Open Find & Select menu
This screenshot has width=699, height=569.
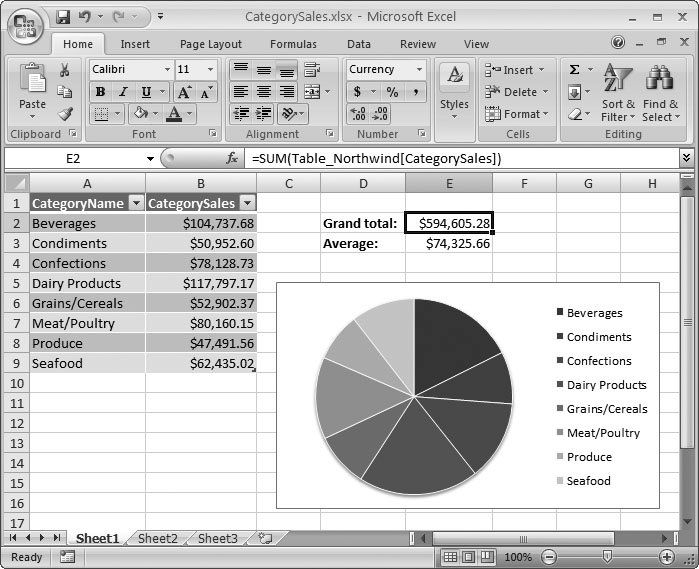point(661,92)
